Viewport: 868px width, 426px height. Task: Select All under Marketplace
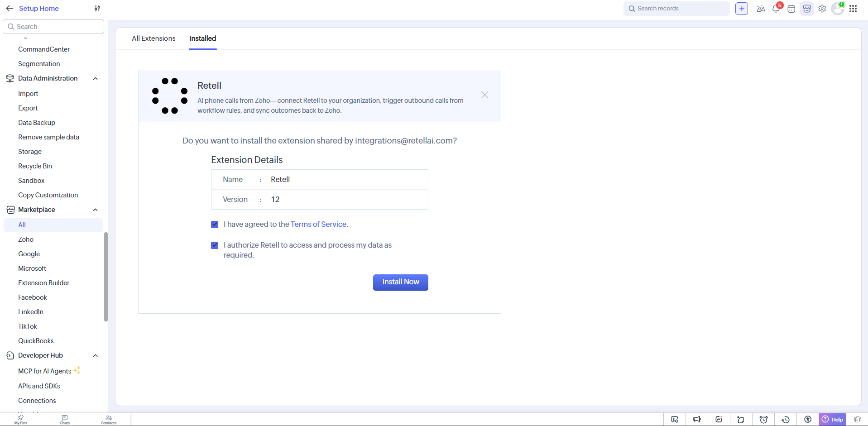(x=53, y=225)
